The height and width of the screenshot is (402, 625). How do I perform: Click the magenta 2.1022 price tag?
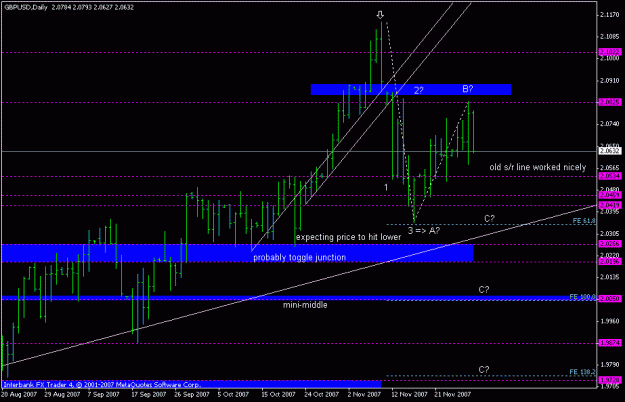pos(610,52)
